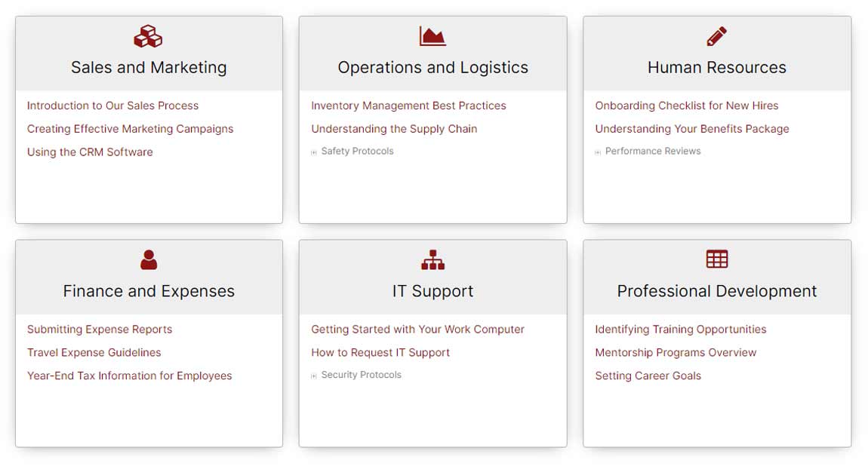Open Mentorship Programs Overview article
Image resolution: width=868 pixels, height=466 pixels.
coord(676,352)
